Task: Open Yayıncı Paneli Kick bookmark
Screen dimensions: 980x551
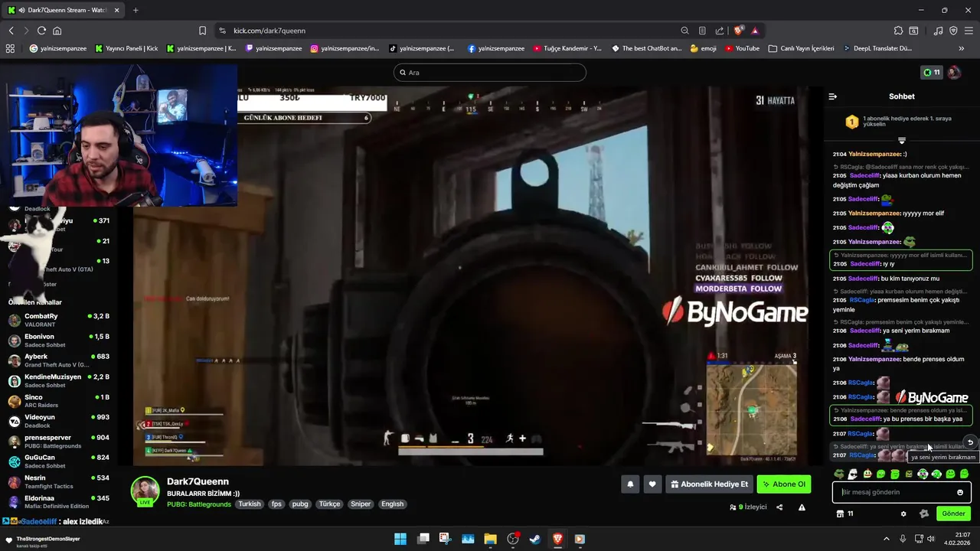Action: point(126,48)
